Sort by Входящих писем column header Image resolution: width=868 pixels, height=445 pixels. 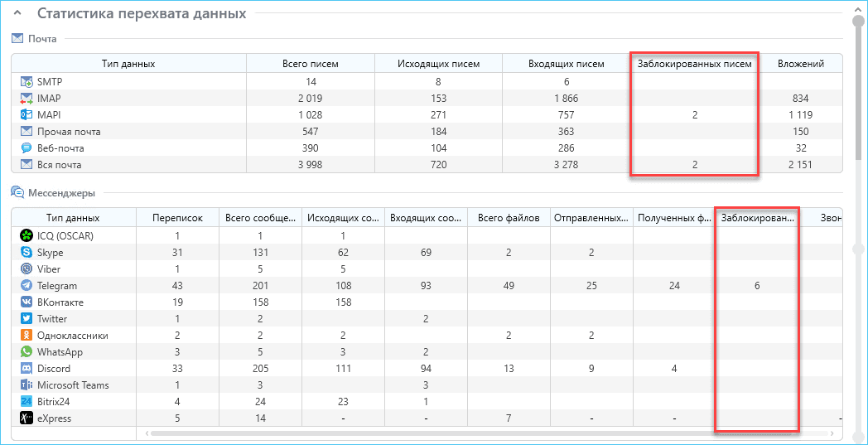(x=567, y=64)
